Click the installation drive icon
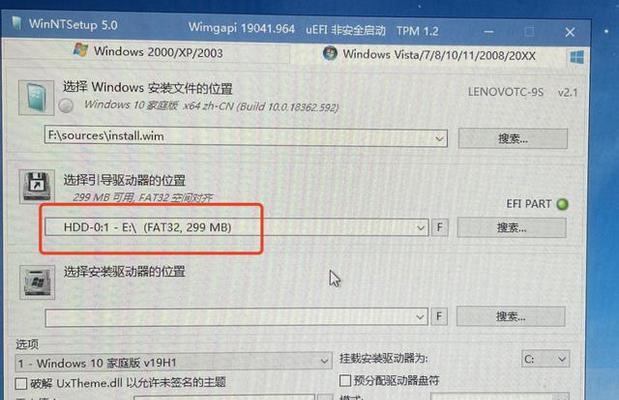Image resolution: width=619 pixels, height=400 pixels. 37,282
